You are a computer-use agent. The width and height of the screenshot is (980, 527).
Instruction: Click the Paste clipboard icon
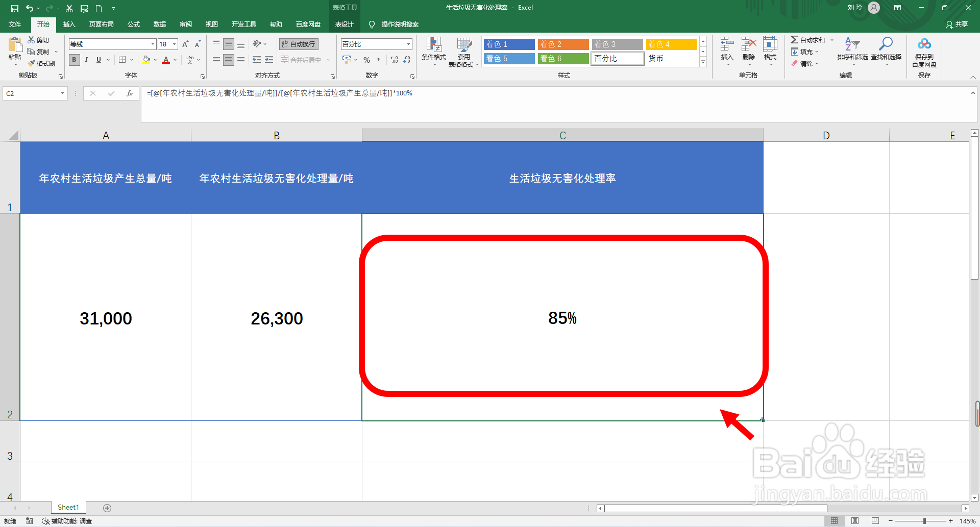[15, 45]
